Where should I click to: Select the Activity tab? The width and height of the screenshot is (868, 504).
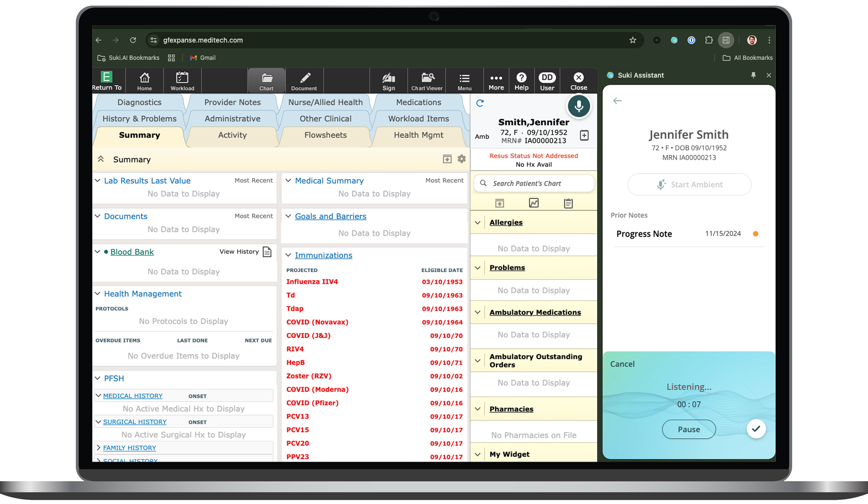point(232,135)
